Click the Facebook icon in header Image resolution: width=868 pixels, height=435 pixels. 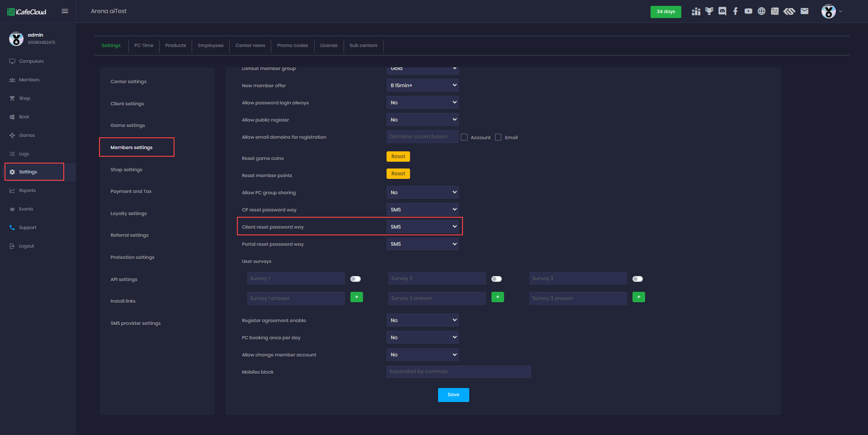point(735,11)
